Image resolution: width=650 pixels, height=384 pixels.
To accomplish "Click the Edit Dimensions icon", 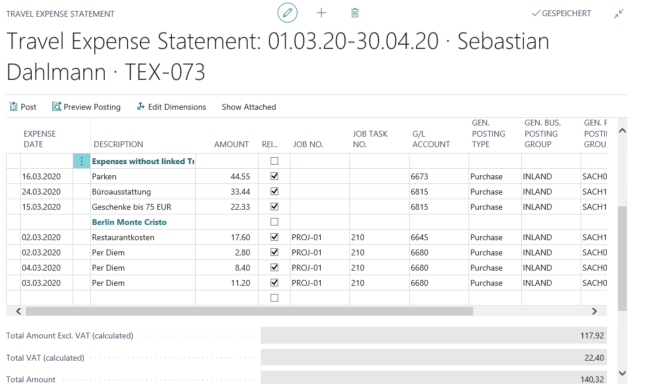I will [x=141, y=107].
